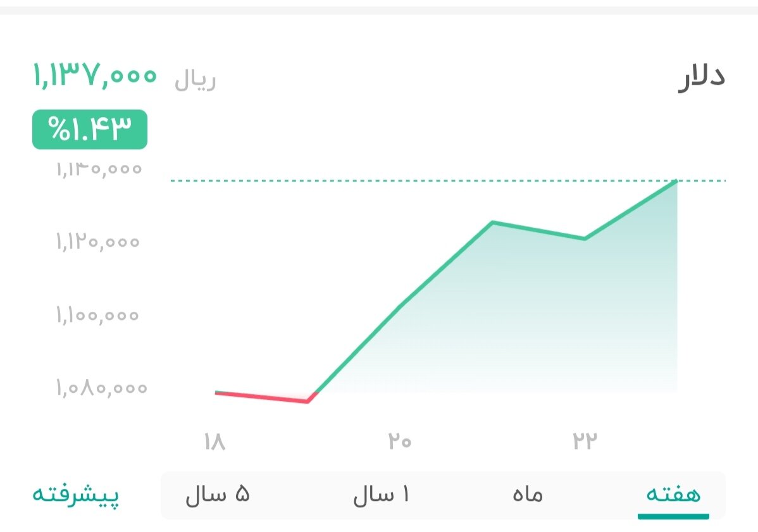Click the dip point near day ۲۲
The width and height of the screenshot is (758, 532).
pyautogui.click(x=585, y=239)
